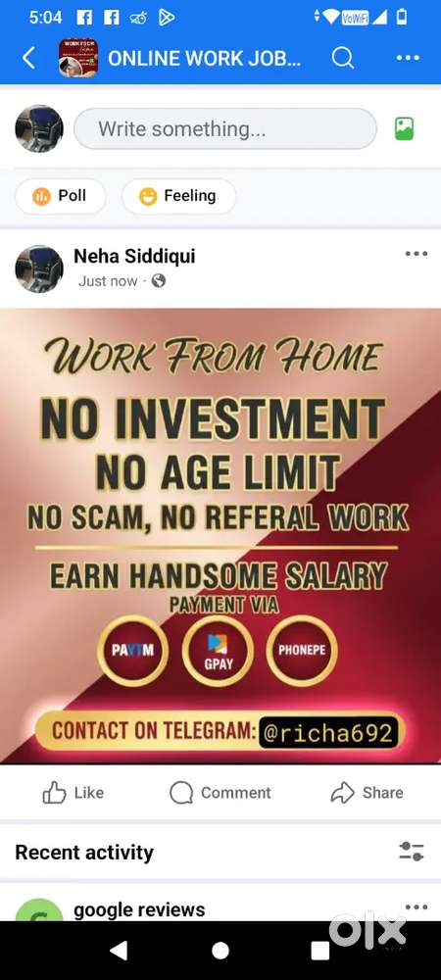
Task: Open options menu for google reviews post
Action: point(416,906)
